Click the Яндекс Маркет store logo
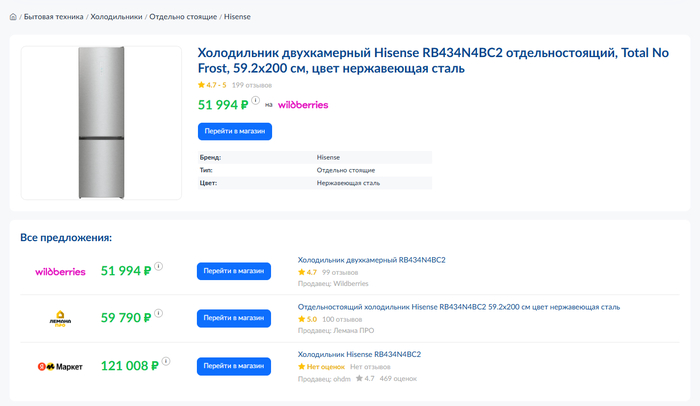This screenshot has height=406, width=700. [60, 367]
